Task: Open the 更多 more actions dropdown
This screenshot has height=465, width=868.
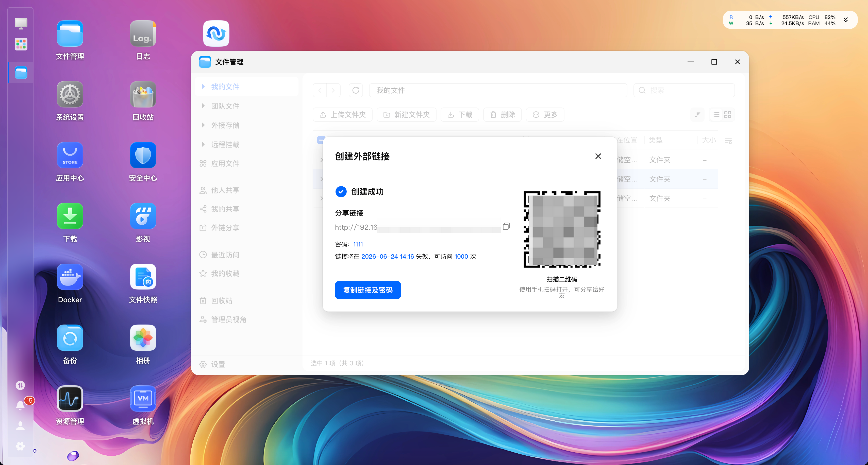Action: 545,115
